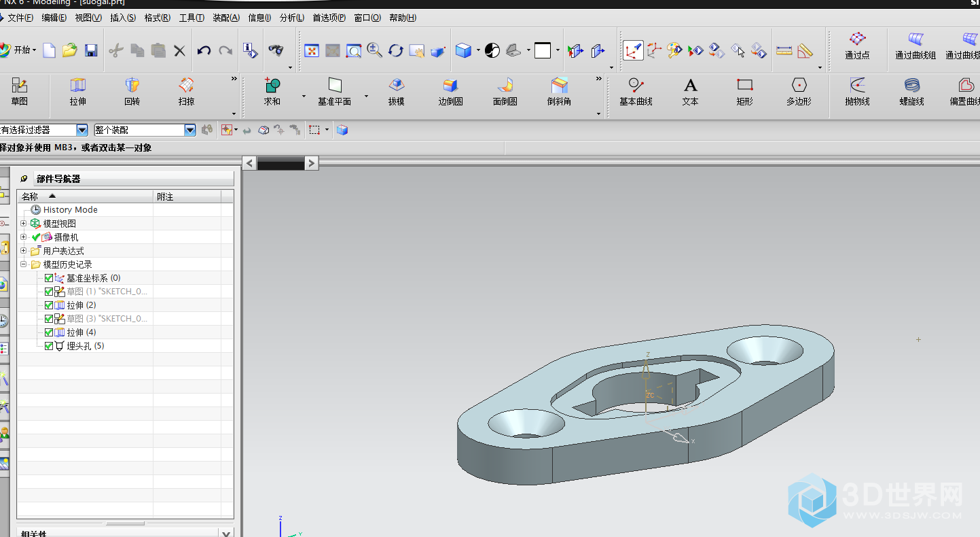
Task: Click the shaded rendering style cube icon
Action: (463, 50)
